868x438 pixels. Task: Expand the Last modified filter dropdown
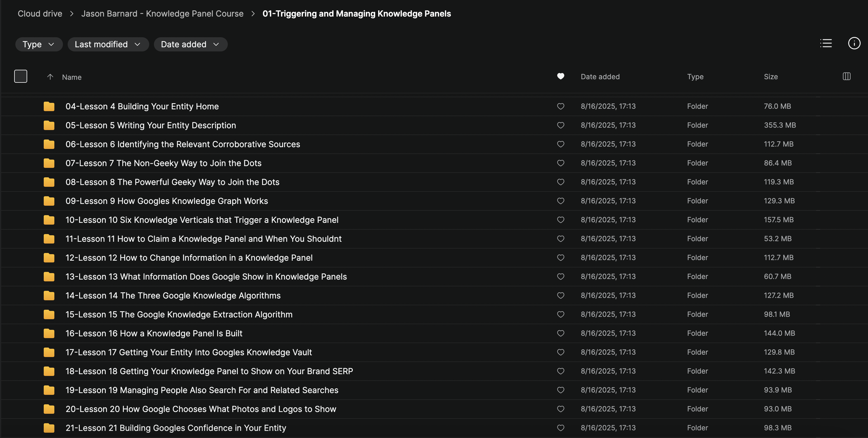[108, 45]
